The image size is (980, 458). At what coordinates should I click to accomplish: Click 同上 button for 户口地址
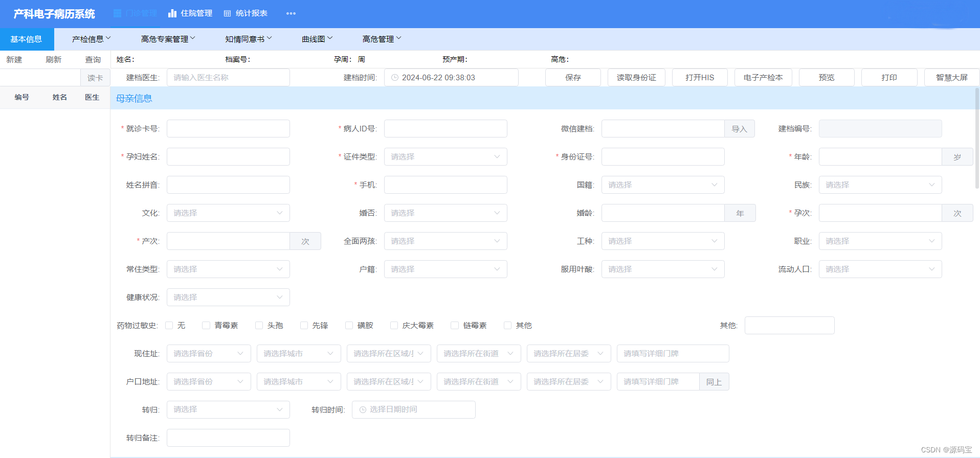pyautogui.click(x=714, y=382)
